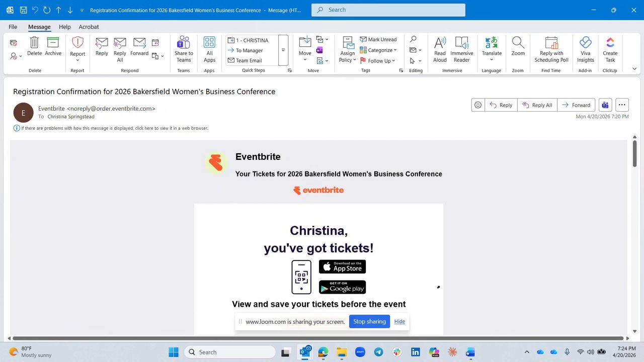Run the To Manager quick step
Screen dimensions: 644x362
(x=251, y=50)
